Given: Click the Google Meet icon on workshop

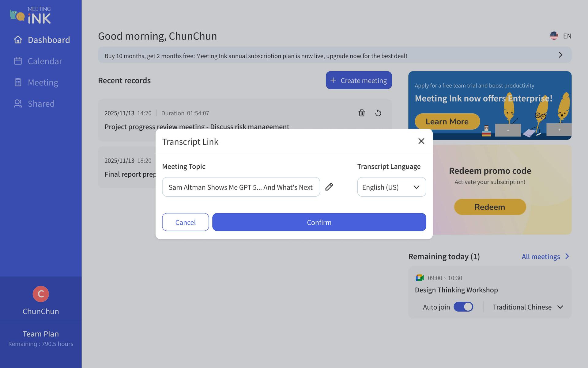Looking at the screenshot, I should pos(419,278).
